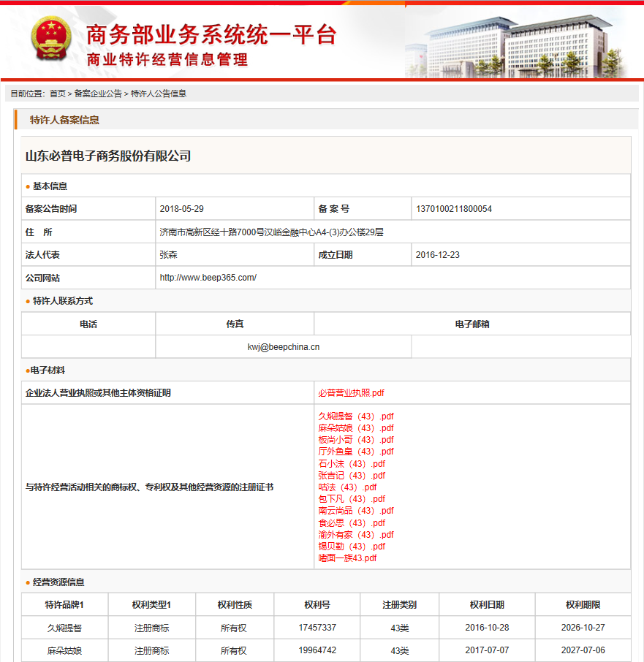This screenshot has width=644, height=662.
Task: Open the 石小沫（43）.pdf certificate
Action: pyautogui.click(x=352, y=463)
